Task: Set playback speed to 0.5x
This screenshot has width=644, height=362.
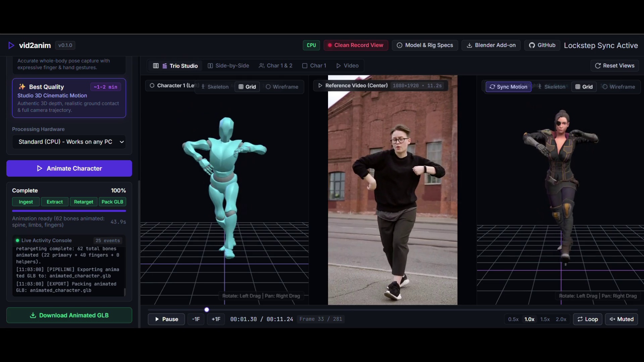Action: 513,319
